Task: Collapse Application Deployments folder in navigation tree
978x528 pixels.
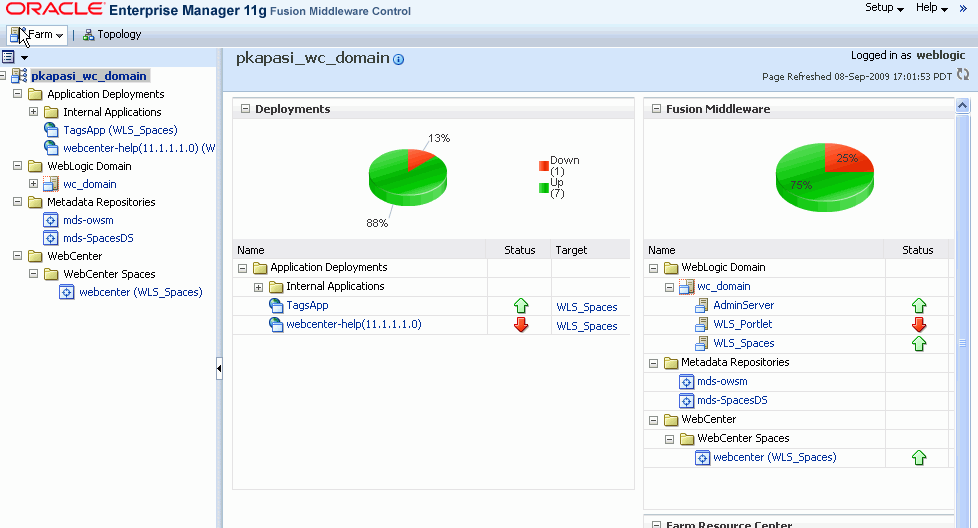Action: point(17,94)
